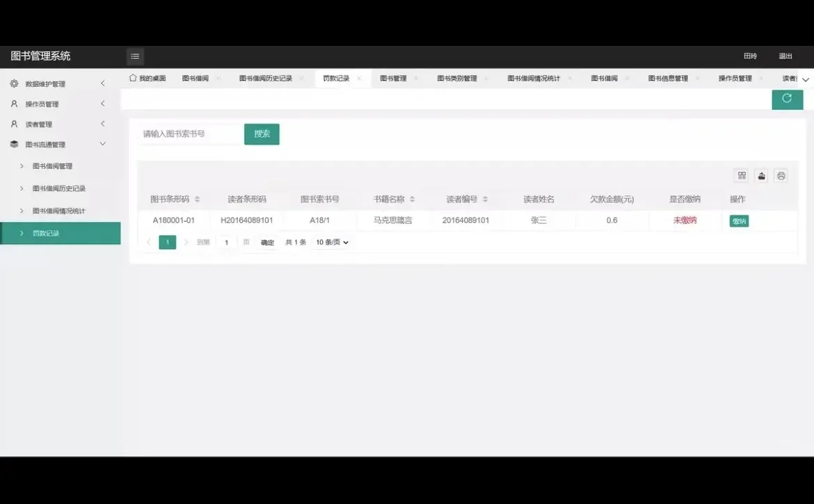Toggle sorting on the 图书条形码 column
Viewport: 814px width, 504px height.
pyautogui.click(x=197, y=198)
